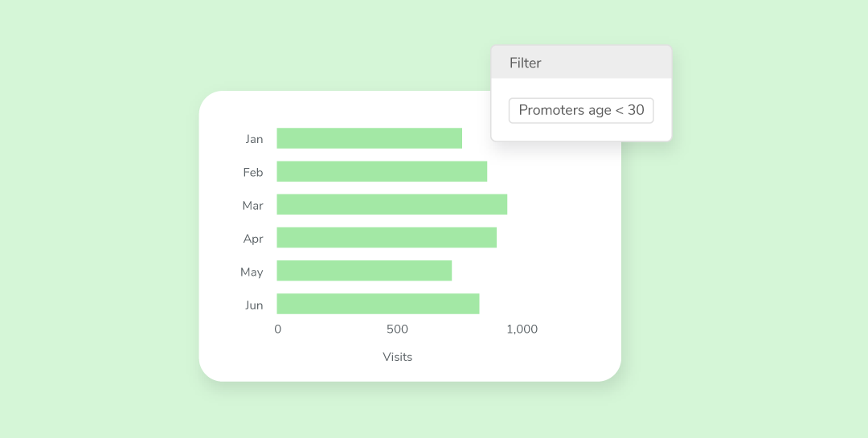This screenshot has height=438, width=868.
Task: Click the Feb bar in chart
Action: (x=382, y=172)
